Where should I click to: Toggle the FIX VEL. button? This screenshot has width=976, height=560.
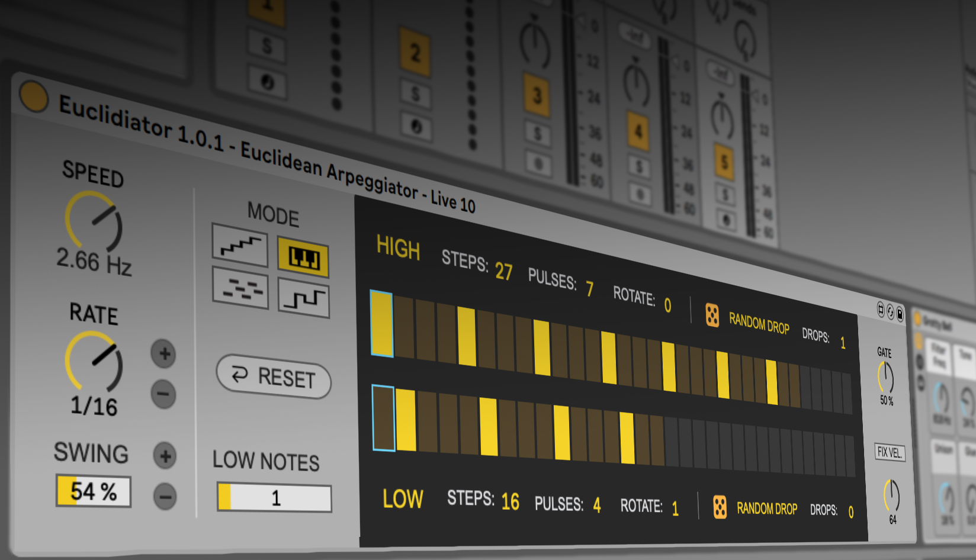(x=890, y=452)
